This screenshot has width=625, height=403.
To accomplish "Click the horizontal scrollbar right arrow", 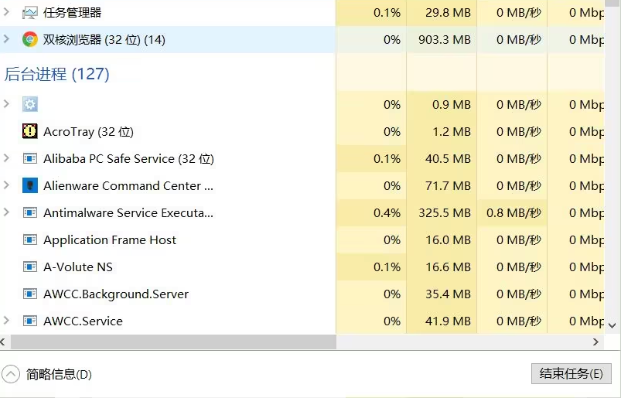I will click(596, 342).
